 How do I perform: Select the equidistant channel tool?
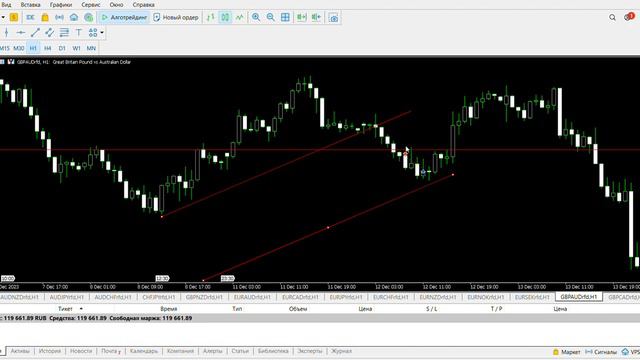pyautogui.click(x=50, y=33)
